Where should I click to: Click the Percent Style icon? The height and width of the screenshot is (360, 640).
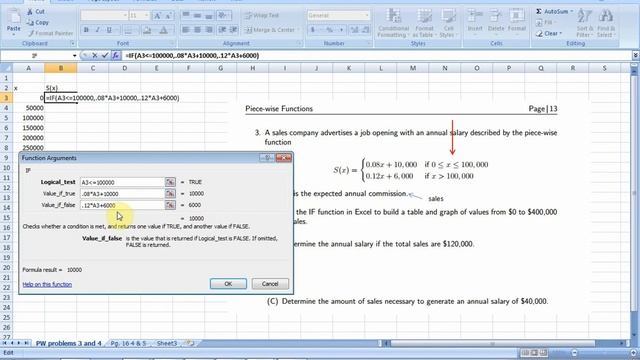329,30
